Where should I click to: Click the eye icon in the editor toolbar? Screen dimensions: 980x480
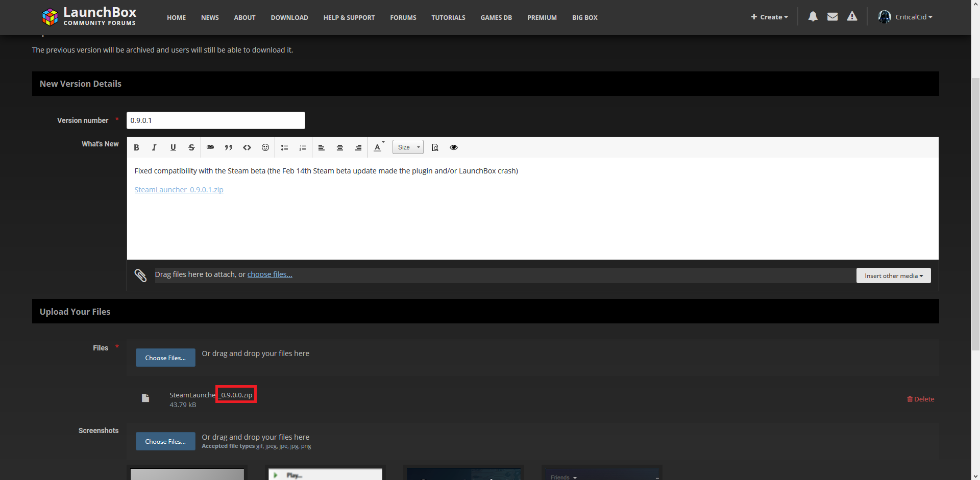(x=454, y=147)
